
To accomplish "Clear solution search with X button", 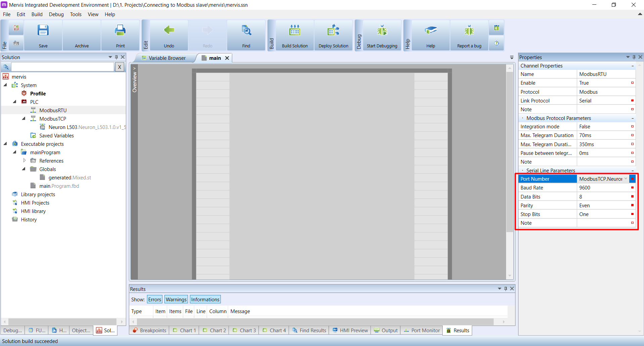I will [119, 67].
